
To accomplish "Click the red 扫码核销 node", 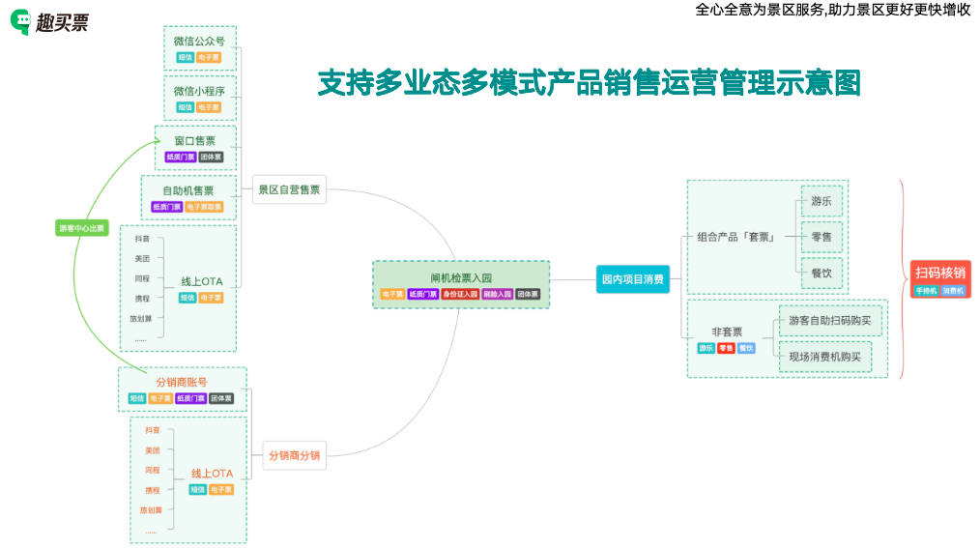I will click(x=939, y=273).
